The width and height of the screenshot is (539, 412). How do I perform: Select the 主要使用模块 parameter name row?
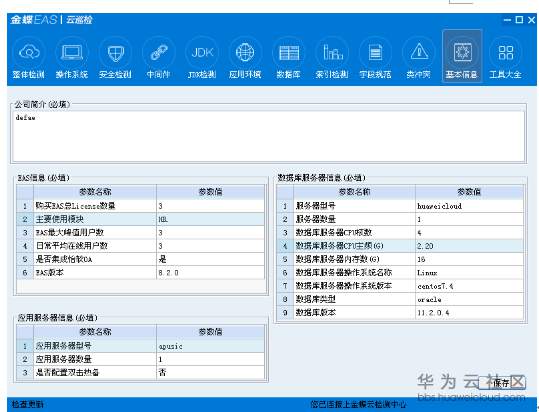(x=95, y=219)
